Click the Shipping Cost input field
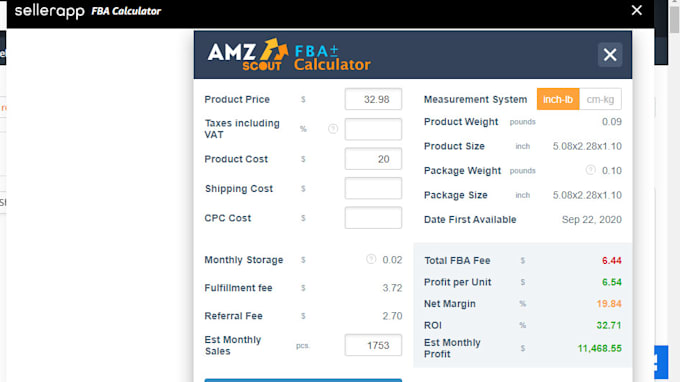Screen dimensions: 680x382 click(373, 188)
